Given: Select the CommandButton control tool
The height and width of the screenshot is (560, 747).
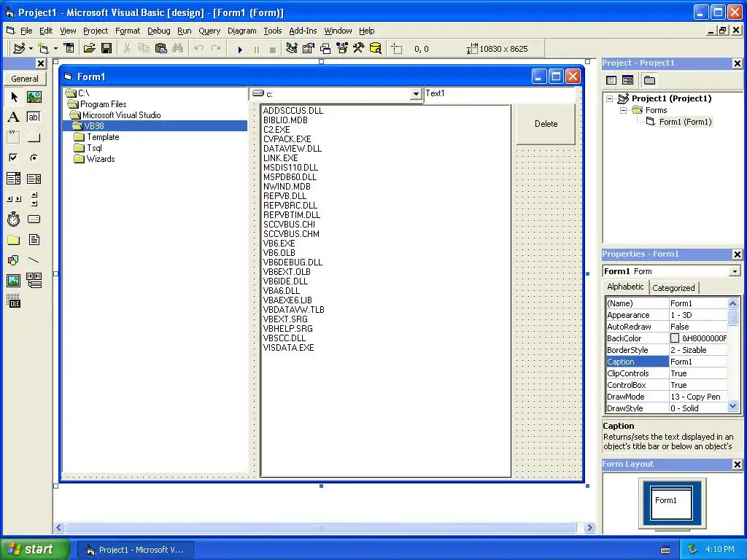Looking at the screenshot, I should (34, 138).
